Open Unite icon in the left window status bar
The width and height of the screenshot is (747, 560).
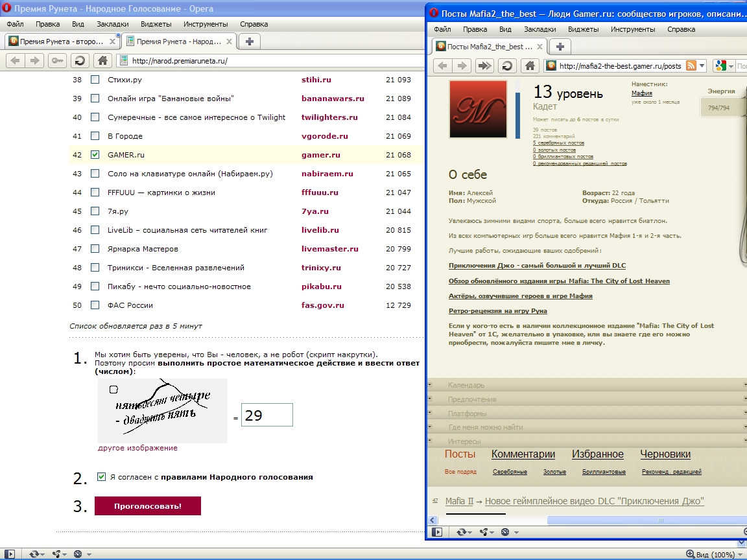(x=56, y=554)
